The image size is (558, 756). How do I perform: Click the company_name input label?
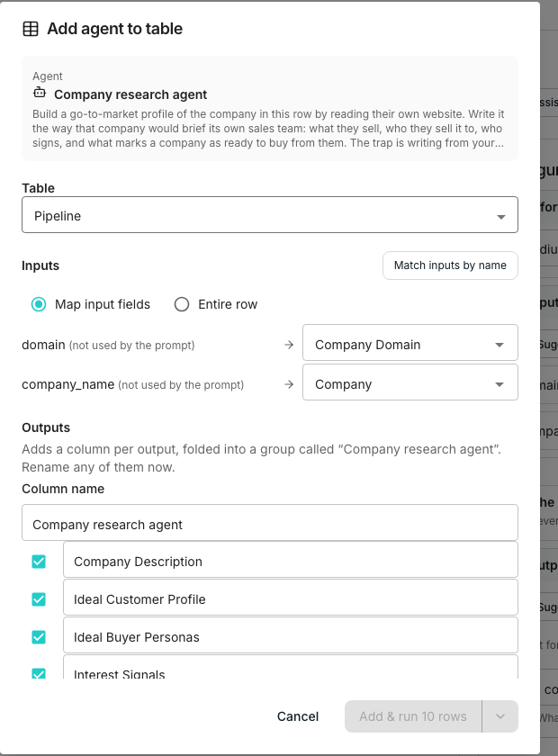(68, 384)
